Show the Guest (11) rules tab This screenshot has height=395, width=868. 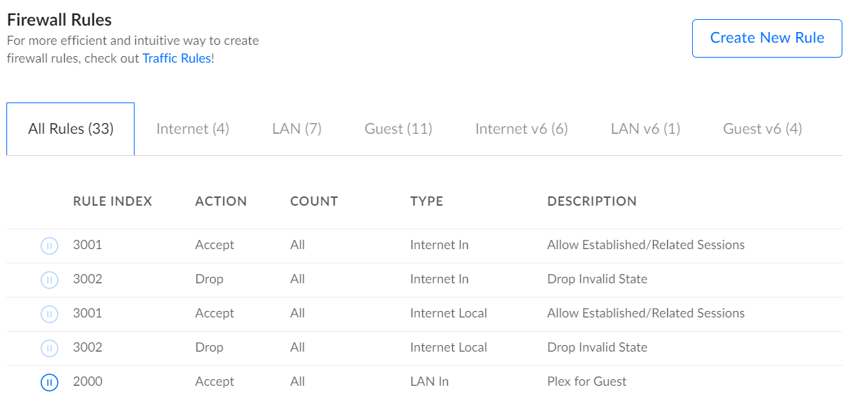(398, 129)
